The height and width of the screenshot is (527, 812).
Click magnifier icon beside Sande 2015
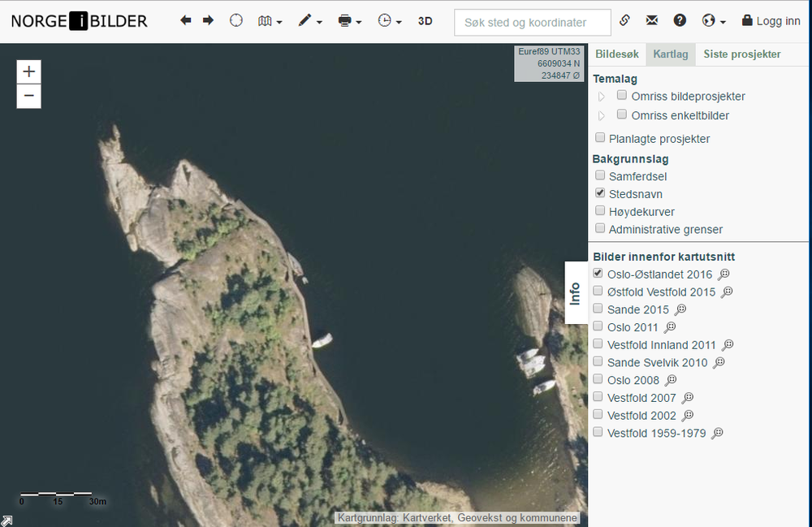[x=680, y=309]
